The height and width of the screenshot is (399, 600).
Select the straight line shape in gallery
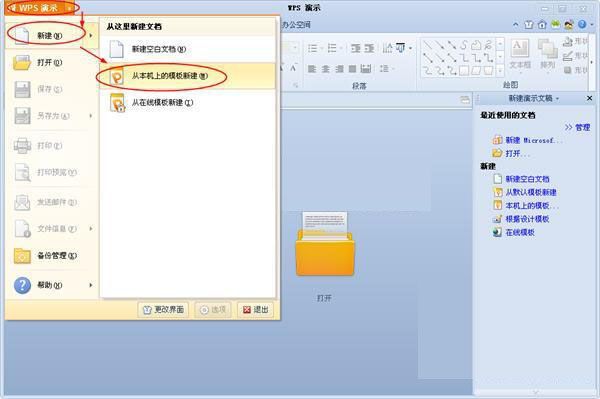point(428,46)
